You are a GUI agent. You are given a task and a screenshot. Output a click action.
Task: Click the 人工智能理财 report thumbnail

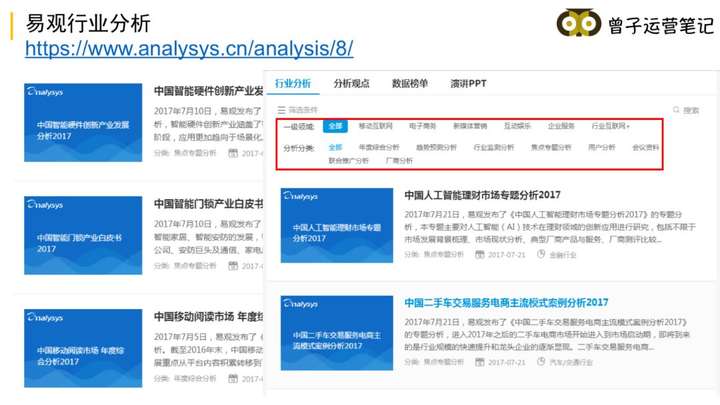337,225
